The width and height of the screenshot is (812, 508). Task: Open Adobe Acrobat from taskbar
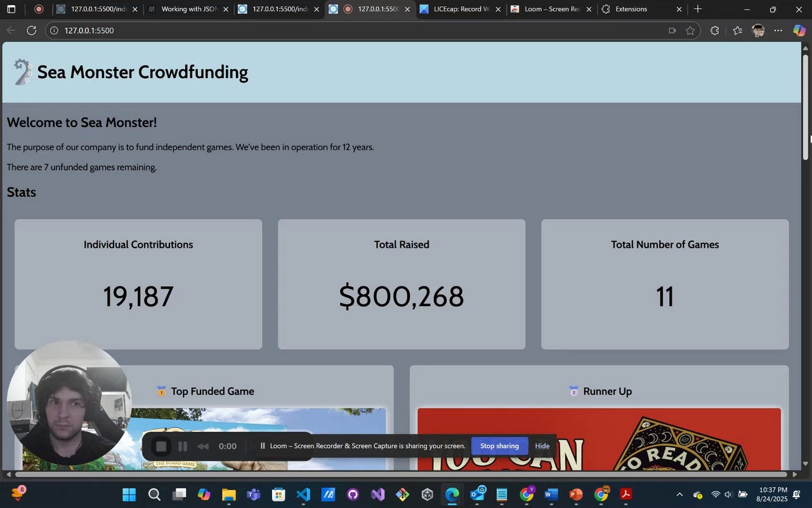625,495
